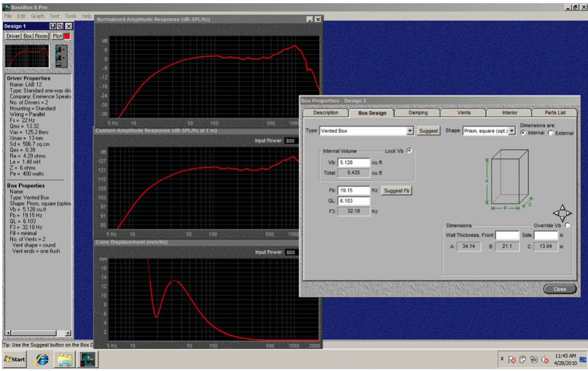
Task: Click the Suggest button next to Type
Action: [429, 131]
